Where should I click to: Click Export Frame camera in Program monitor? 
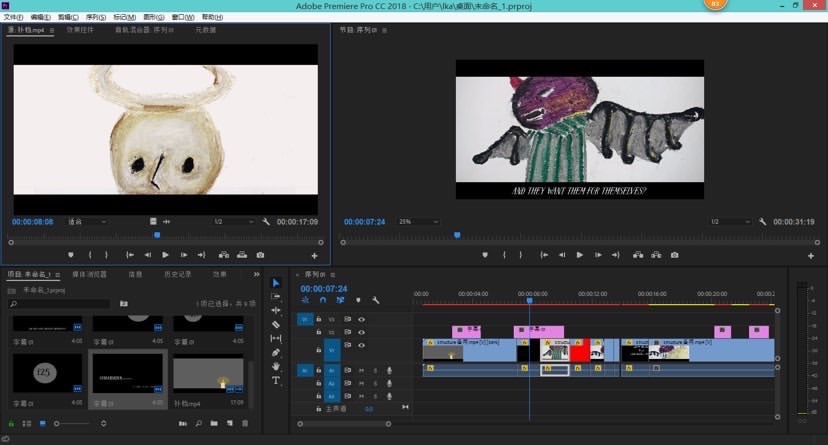point(674,255)
